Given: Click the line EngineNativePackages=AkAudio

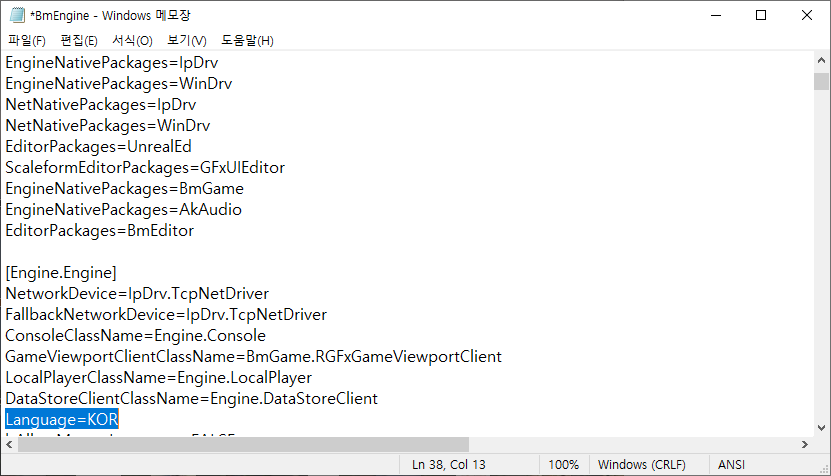Looking at the screenshot, I should (x=123, y=209).
